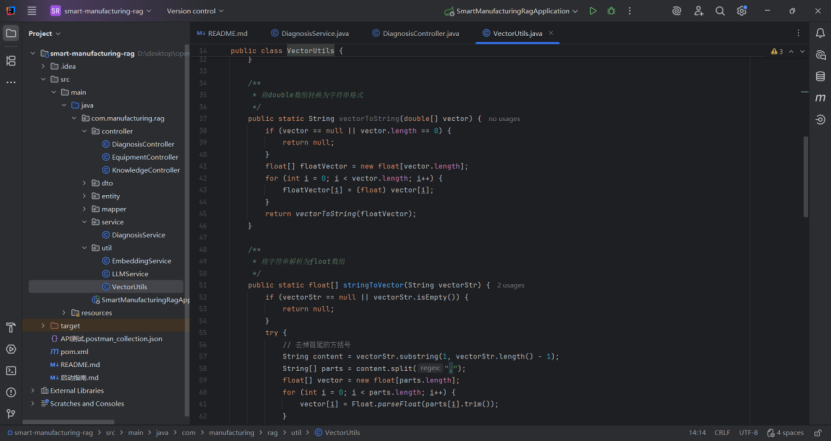Open the Project tool window icon

11,33
